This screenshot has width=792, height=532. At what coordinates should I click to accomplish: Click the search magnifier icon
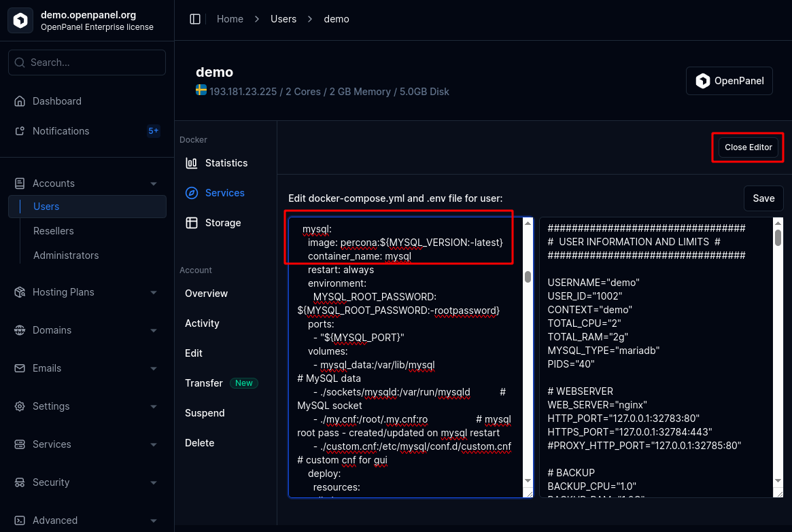(20, 63)
